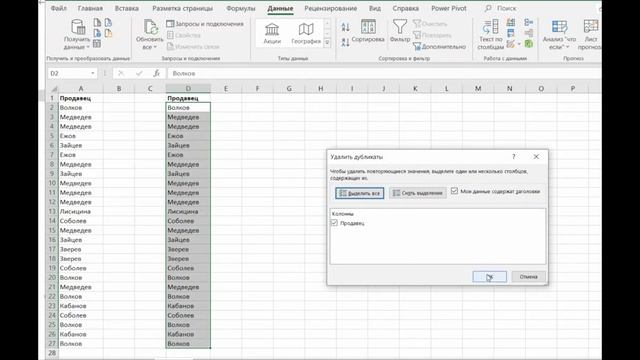Launch Текст по столбцам wizard
The width and height of the screenshot is (640, 360).
click(x=491, y=35)
